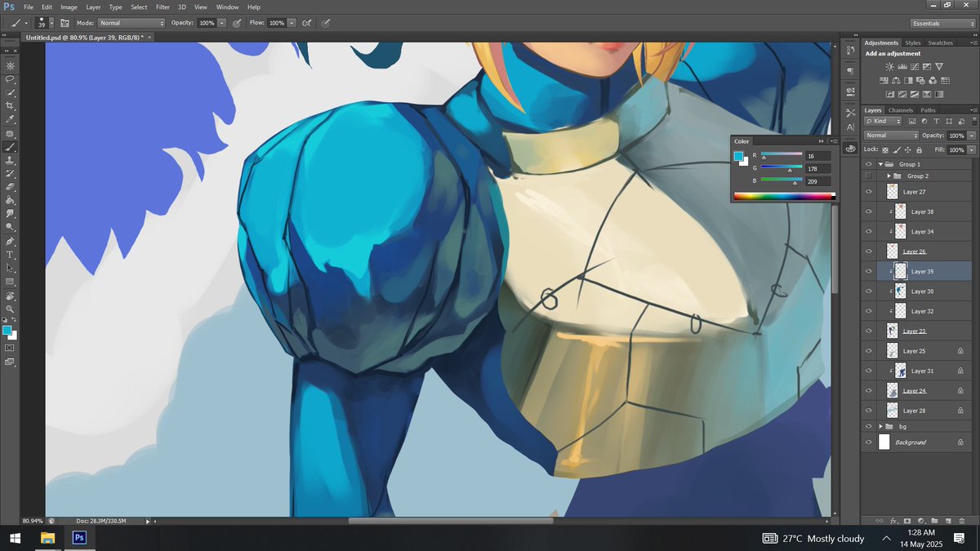Hide the Background layer
Image resolution: width=980 pixels, height=551 pixels.
click(x=869, y=442)
